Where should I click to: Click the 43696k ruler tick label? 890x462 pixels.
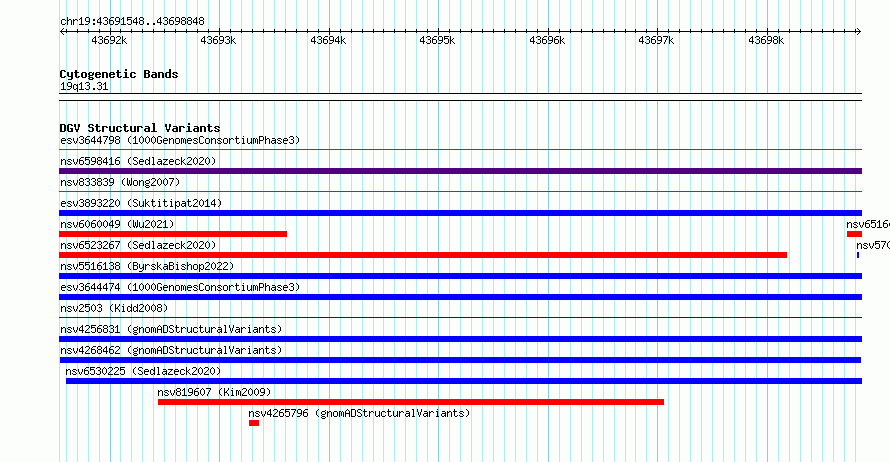(x=547, y=41)
